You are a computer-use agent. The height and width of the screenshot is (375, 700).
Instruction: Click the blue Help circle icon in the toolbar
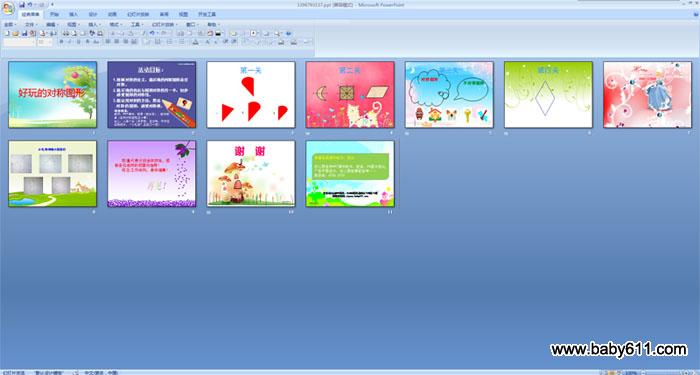288,33
